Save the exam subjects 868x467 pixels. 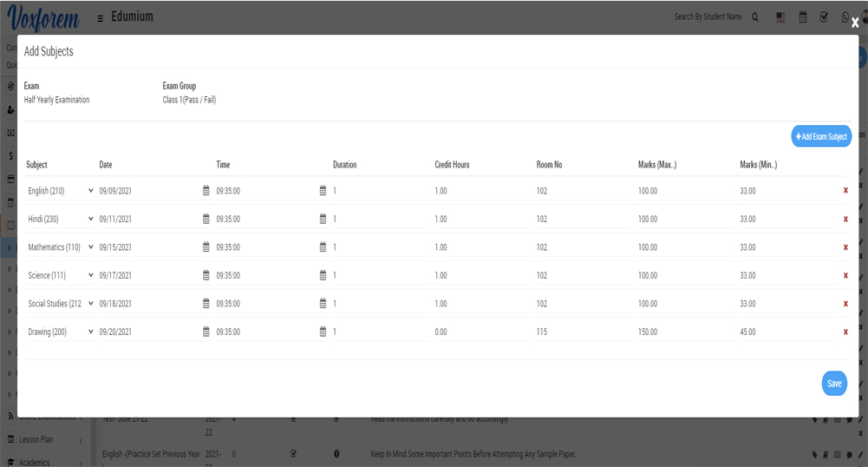833,384
